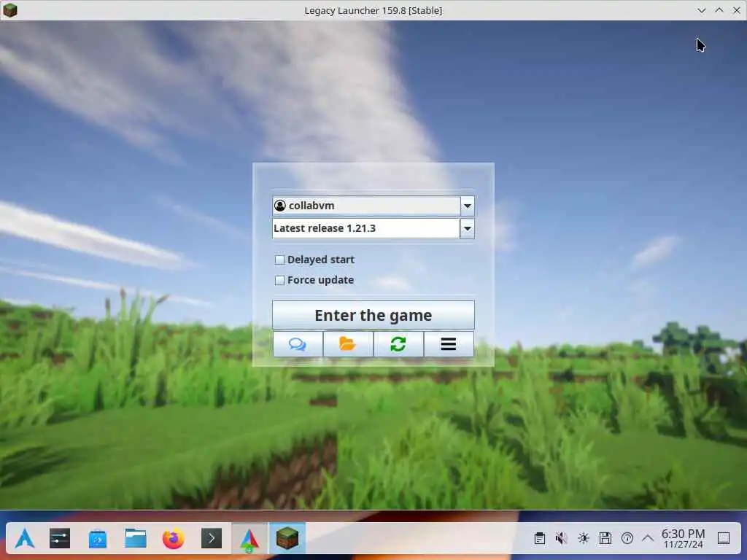
Task: Expand the version list dropdown arrow
Action: (468, 228)
